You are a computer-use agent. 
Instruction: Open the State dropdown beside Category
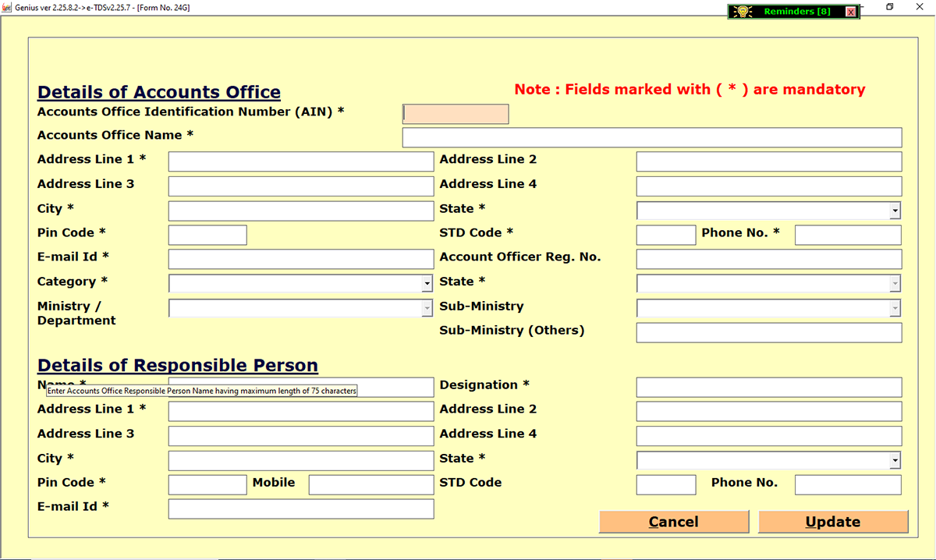(895, 283)
